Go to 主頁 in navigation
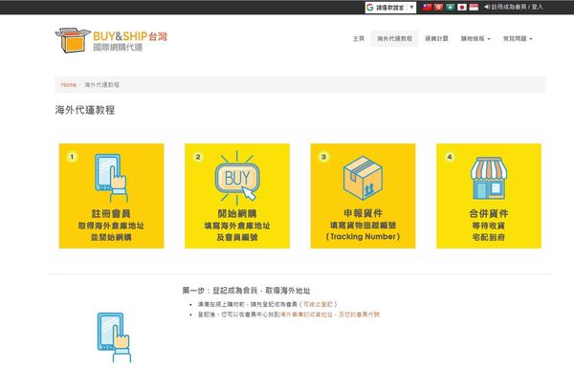This screenshot has height=392, width=574. pos(358,39)
